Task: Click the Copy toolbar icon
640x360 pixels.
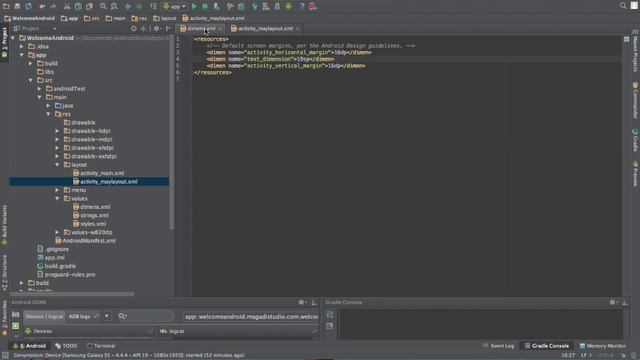Action: tap(78, 7)
